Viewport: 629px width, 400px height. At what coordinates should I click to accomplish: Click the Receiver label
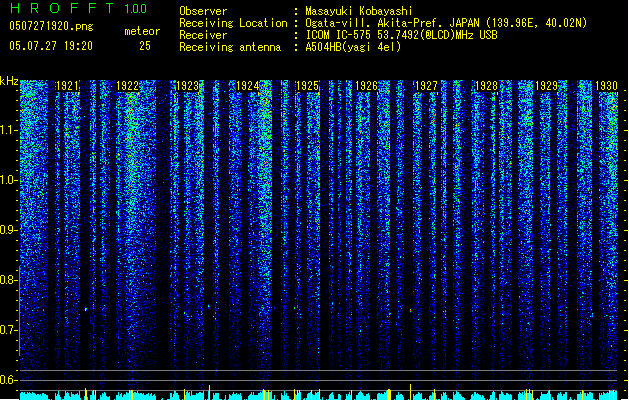(203, 35)
